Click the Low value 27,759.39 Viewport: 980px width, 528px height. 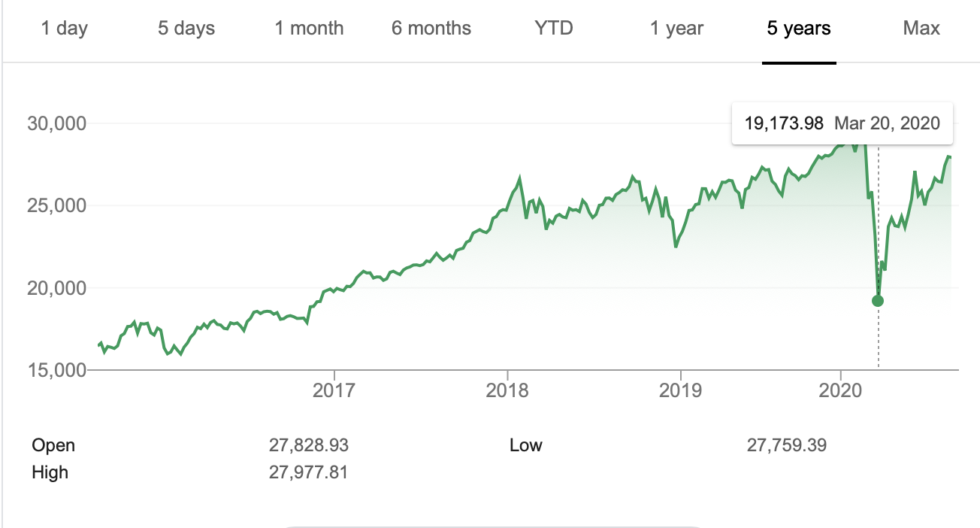pos(787,445)
